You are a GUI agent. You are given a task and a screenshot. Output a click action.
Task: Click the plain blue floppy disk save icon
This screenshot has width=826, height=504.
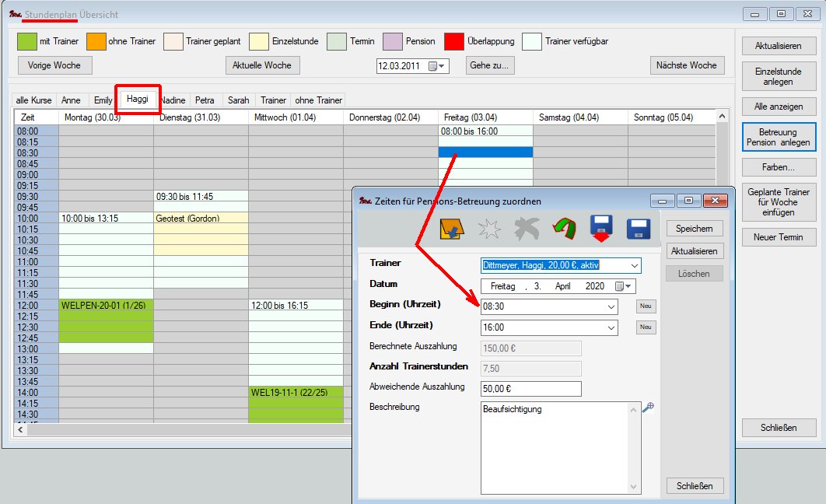pos(639,229)
